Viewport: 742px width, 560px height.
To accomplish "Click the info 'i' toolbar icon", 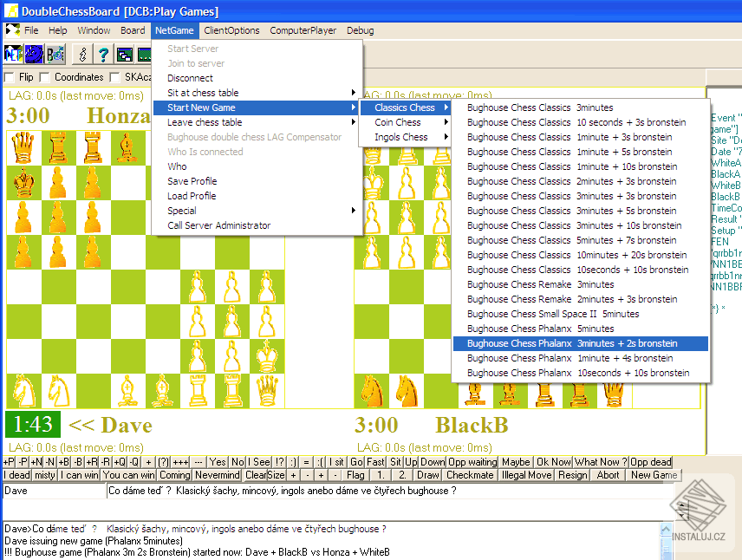I will [x=82, y=55].
